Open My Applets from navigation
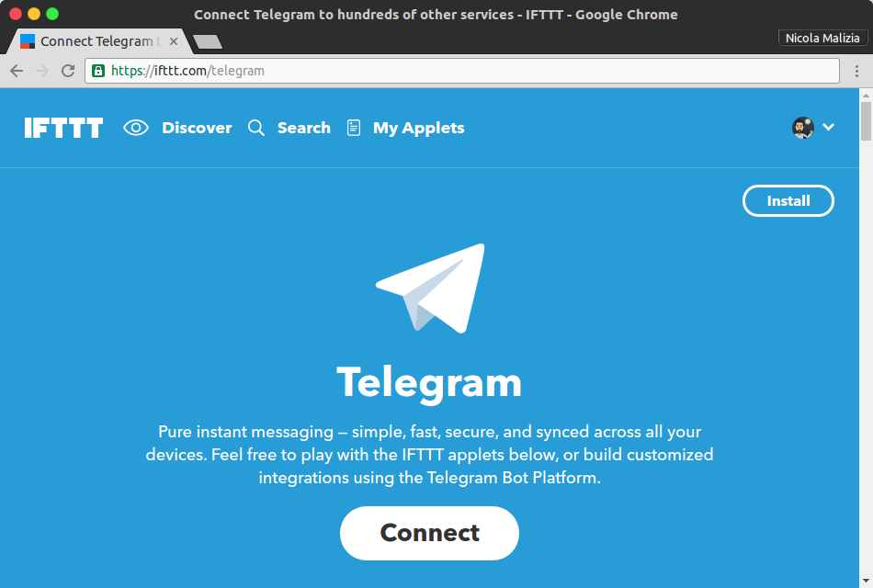Image resolution: width=873 pixels, height=588 pixels. 419,128
